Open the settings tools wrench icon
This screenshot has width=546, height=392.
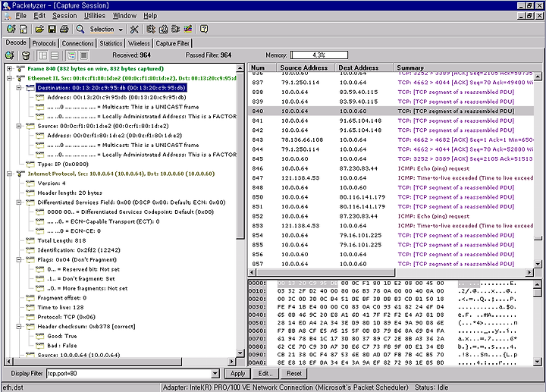[x=134, y=30]
